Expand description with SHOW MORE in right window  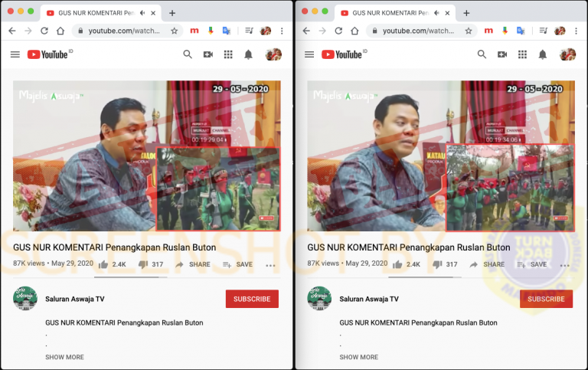[x=359, y=357]
